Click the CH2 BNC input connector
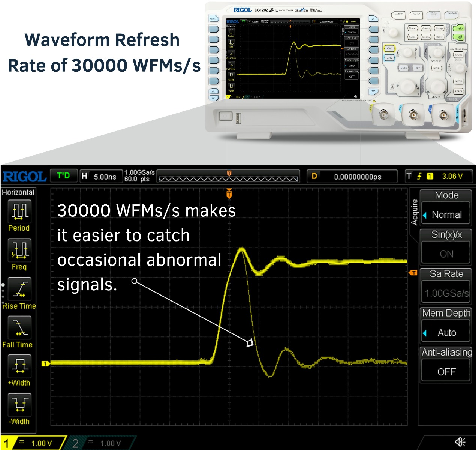This screenshot has height=450, width=476. [x=413, y=115]
